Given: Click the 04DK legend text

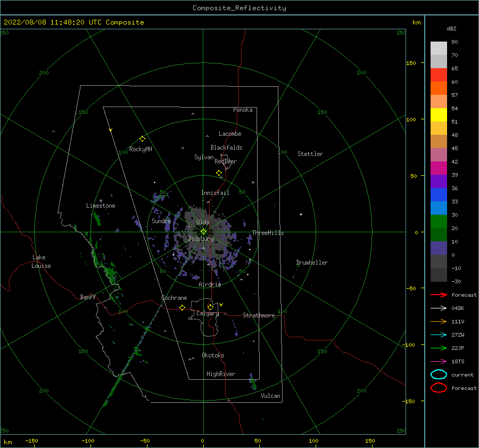Looking at the screenshot, I should click(x=458, y=308).
